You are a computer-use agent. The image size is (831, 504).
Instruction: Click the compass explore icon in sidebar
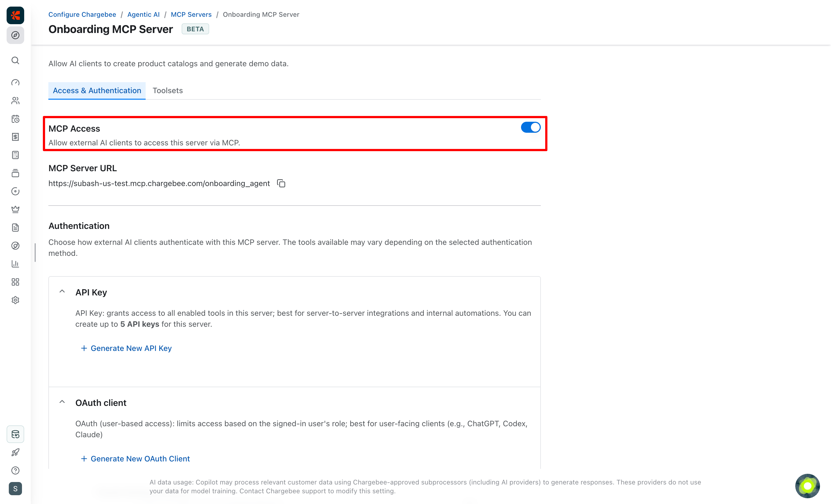click(15, 35)
